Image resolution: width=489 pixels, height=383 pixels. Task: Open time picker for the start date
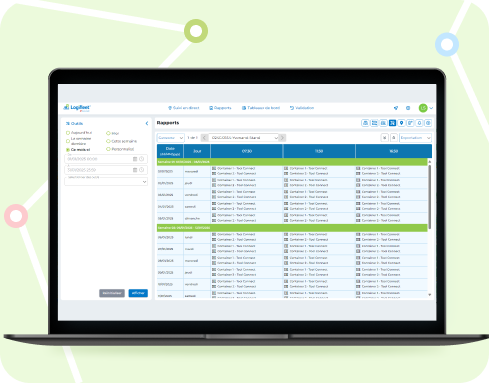click(x=142, y=159)
